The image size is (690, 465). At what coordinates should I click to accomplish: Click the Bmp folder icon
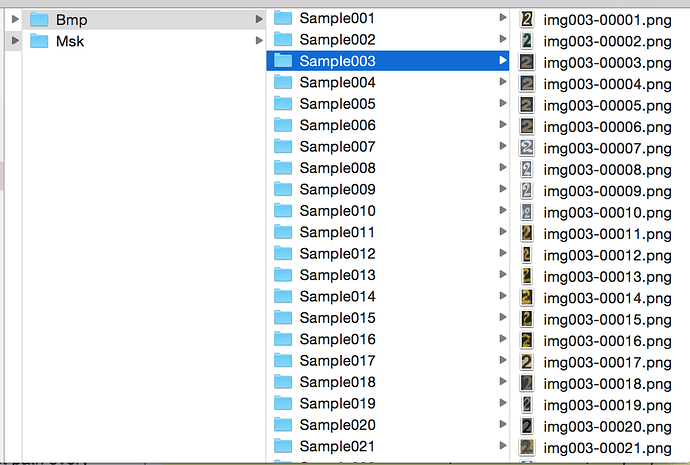click(40, 19)
